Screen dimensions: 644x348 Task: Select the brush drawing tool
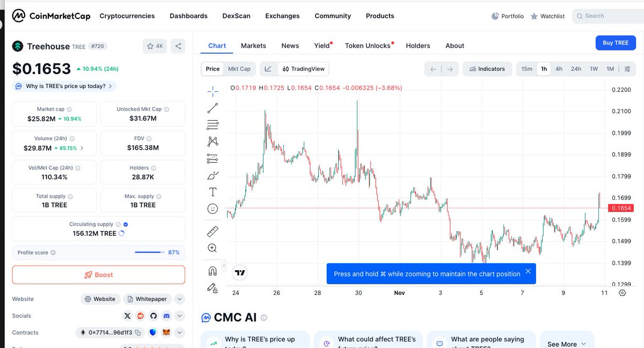[x=213, y=176]
